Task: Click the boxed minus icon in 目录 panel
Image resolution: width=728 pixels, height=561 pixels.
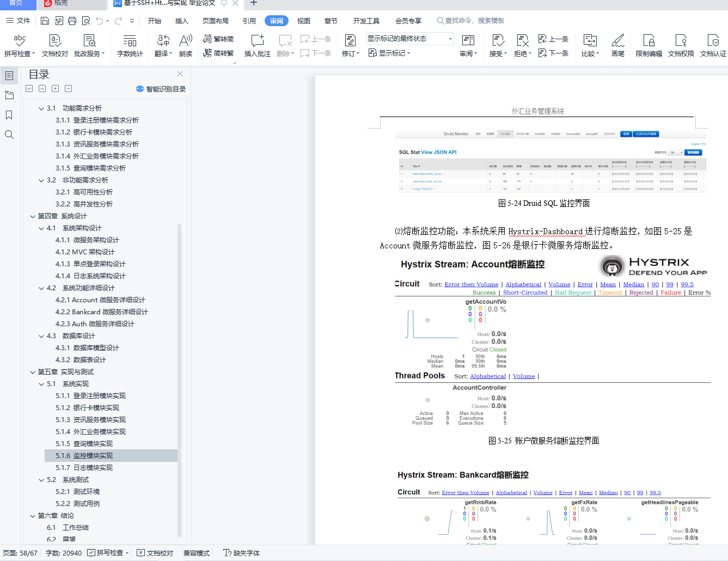Action: [68, 89]
